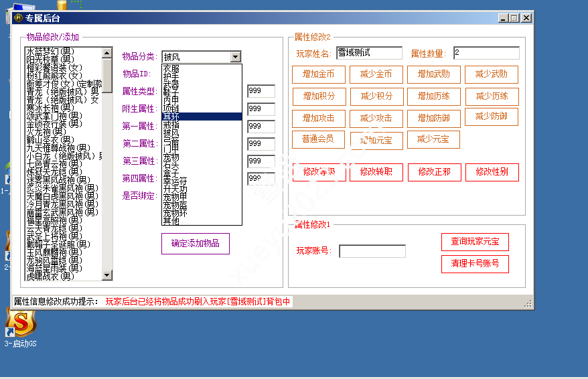Click 修改性别 button
Image resolution: width=588 pixels, height=379 pixels.
pos(492,172)
